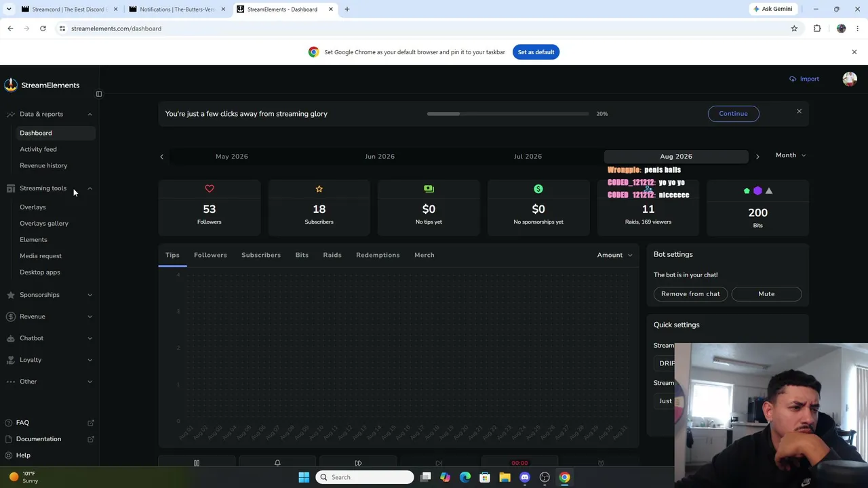This screenshot has height=488, width=868.
Task: Select the Jun 2026 month
Action: [380, 157]
